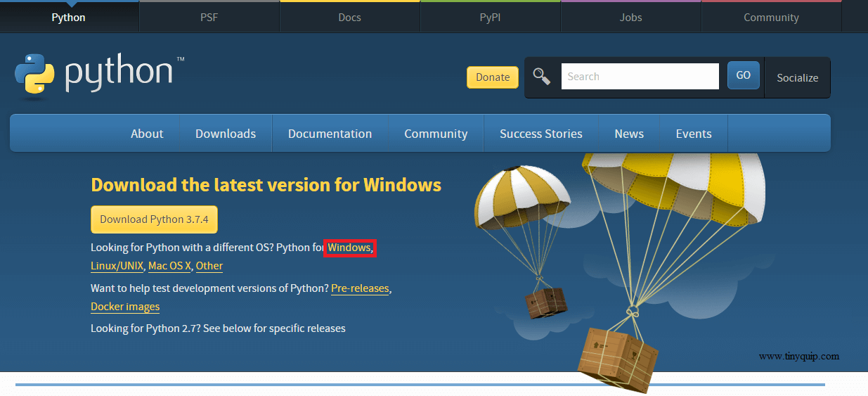The width and height of the screenshot is (868, 396).
Task: Click the yellow Donate button
Action: 493,77
